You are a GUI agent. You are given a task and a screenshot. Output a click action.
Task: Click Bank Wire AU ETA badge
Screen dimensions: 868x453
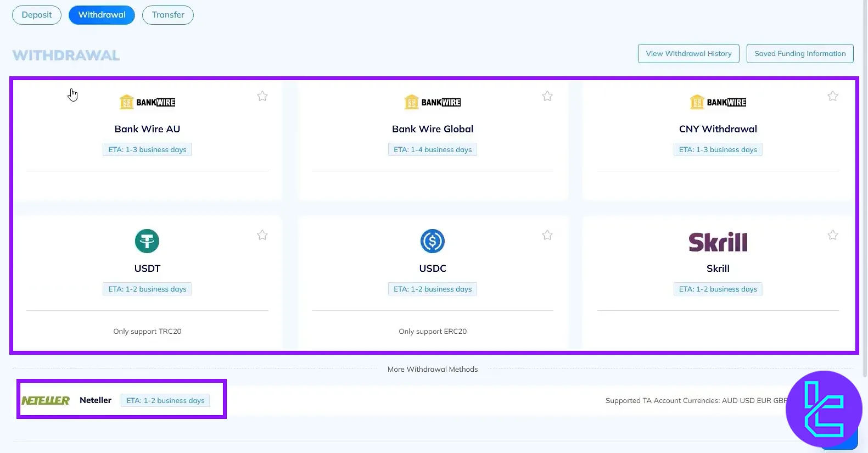147,149
